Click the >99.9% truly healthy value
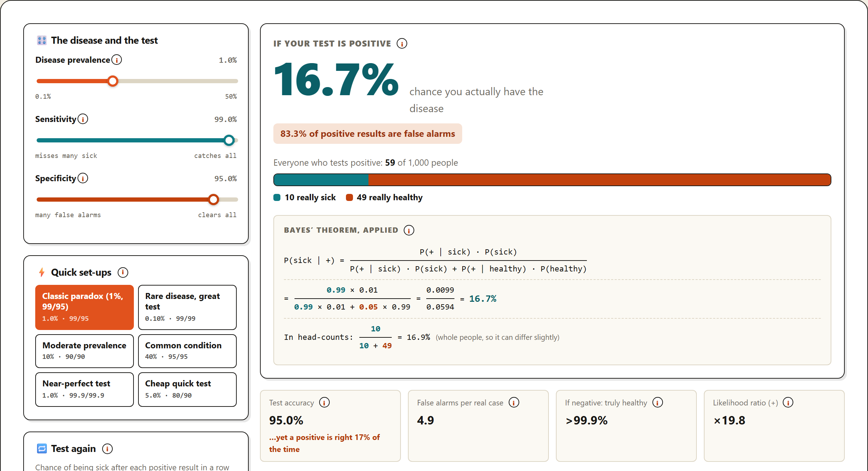 tap(587, 420)
